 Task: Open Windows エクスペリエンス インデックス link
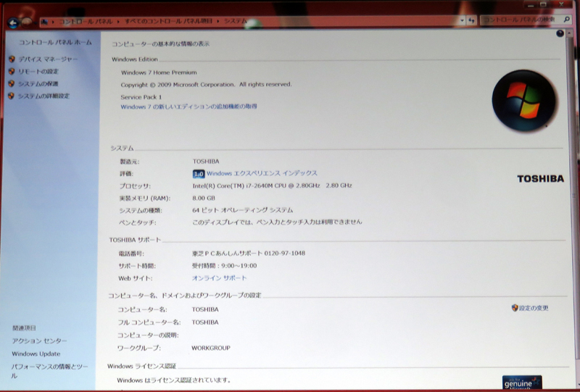pyautogui.click(x=262, y=173)
